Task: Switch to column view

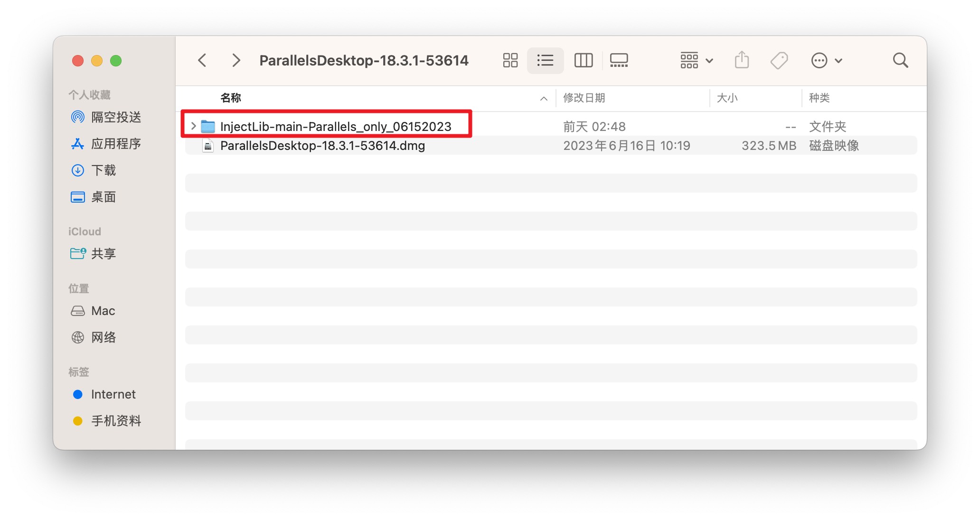Action: [583, 60]
